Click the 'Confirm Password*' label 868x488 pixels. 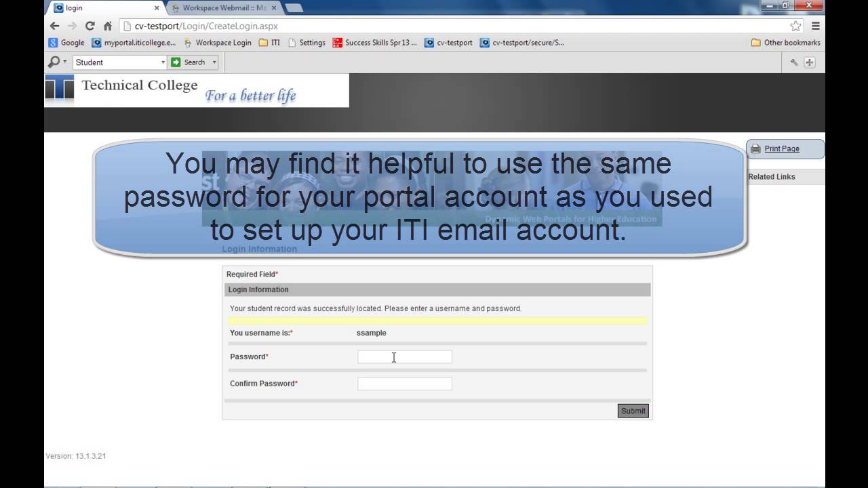tap(264, 384)
